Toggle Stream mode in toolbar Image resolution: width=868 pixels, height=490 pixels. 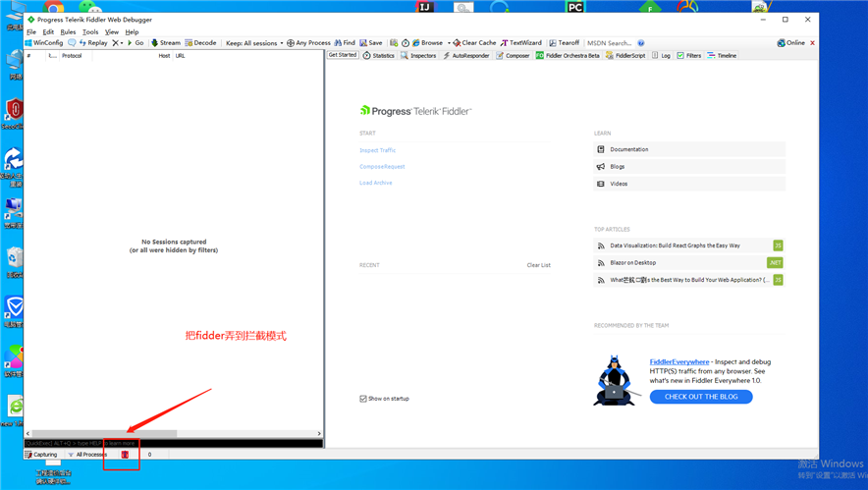point(166,42)
